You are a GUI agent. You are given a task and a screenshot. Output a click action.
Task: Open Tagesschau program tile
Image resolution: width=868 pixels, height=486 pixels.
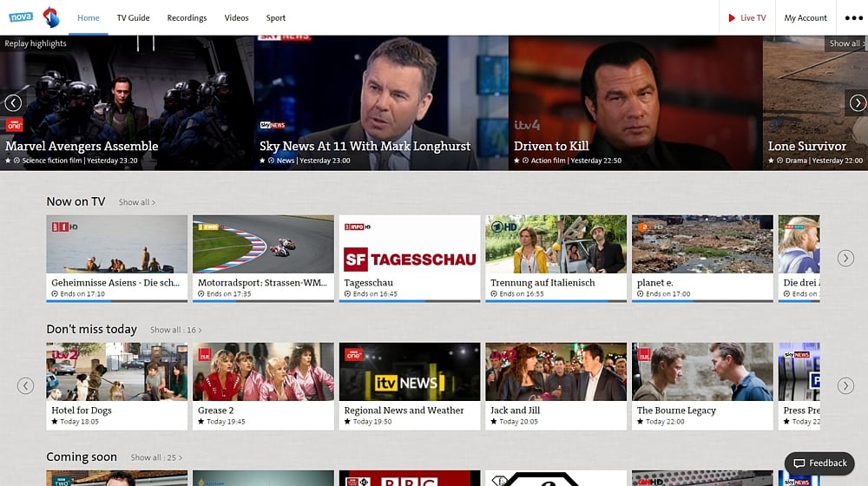point(410,259)
